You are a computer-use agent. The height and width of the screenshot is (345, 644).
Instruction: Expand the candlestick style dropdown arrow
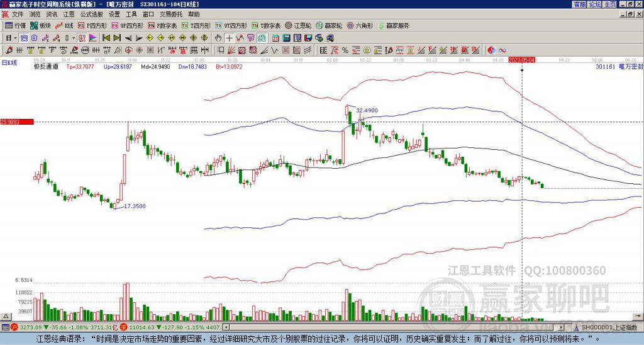74,38
